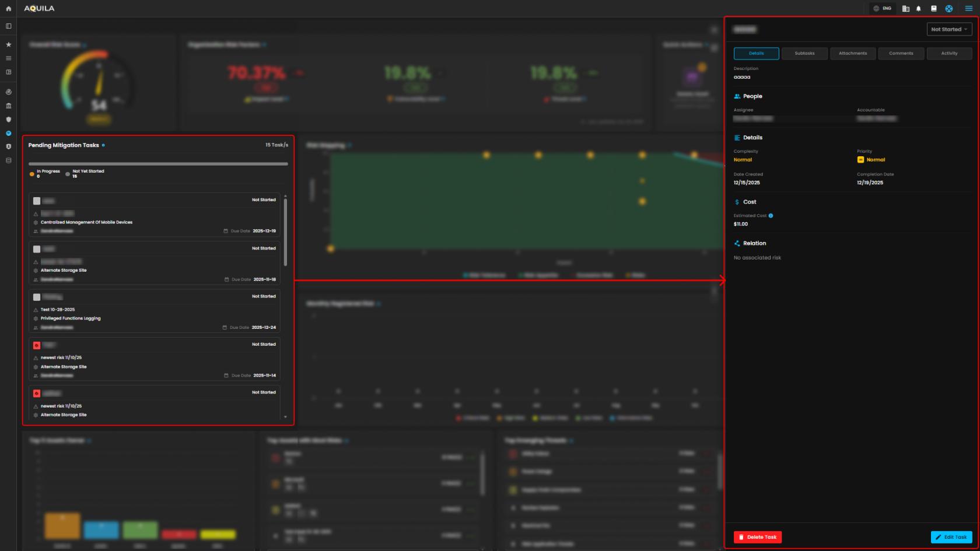Open favorites via the star sidebar icon
Screen dimensions: 980x551
8,44
